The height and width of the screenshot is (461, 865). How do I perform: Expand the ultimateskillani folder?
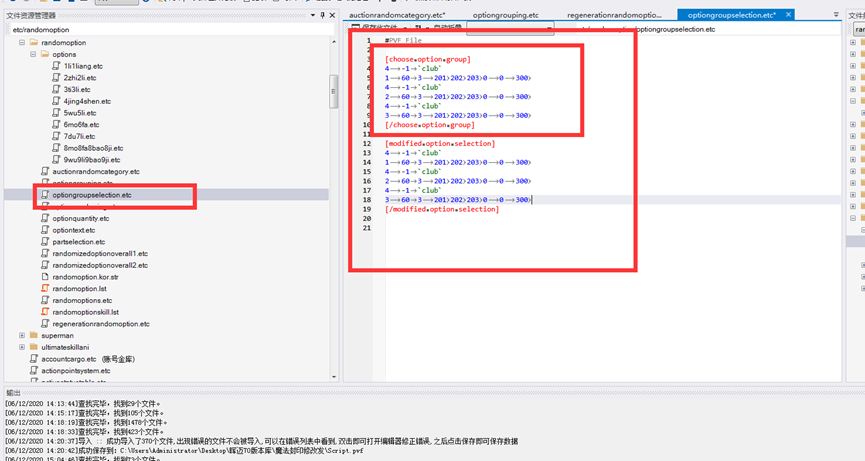point(22,348)
